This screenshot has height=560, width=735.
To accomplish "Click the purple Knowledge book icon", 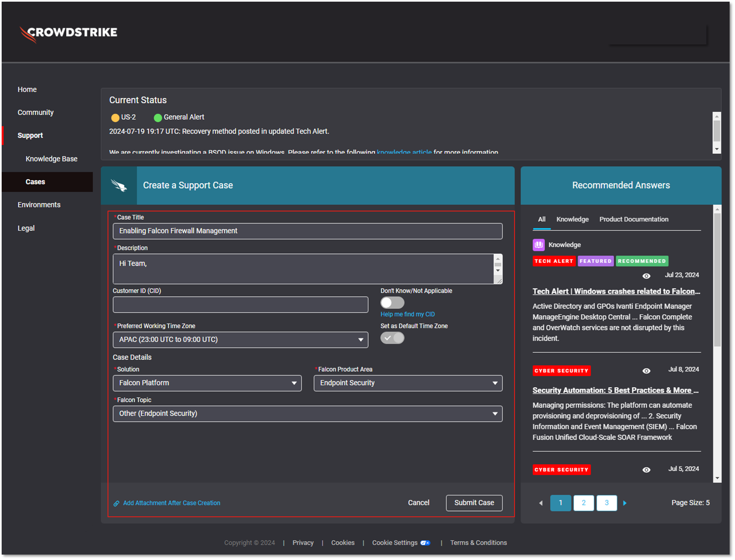I will [539, 245].
